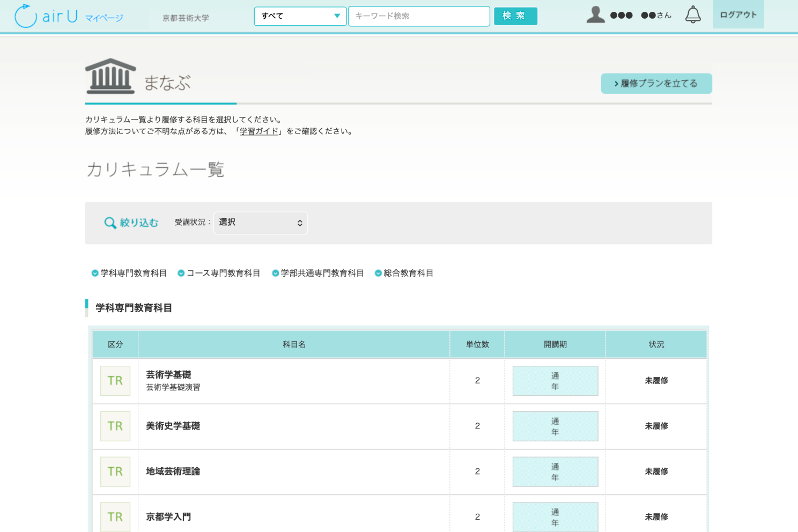
Task: Click the ログアウト button
Action: [x=738, y=14]
